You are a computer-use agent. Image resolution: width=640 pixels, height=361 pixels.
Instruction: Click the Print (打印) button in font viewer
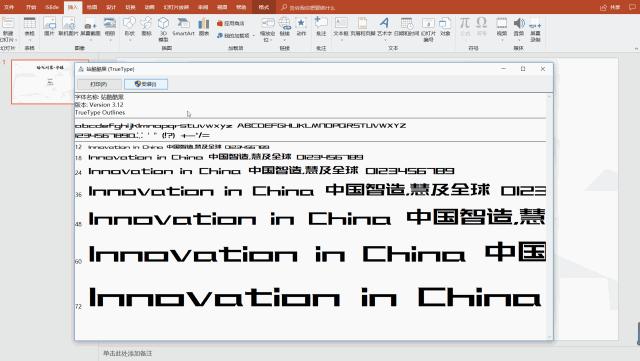pos(99,84)
